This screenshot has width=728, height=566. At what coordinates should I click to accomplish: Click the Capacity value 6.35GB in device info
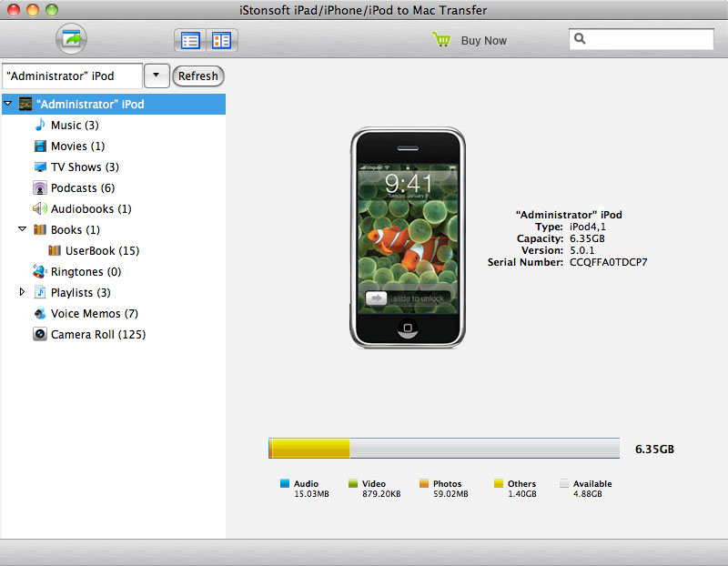(587, 238)
